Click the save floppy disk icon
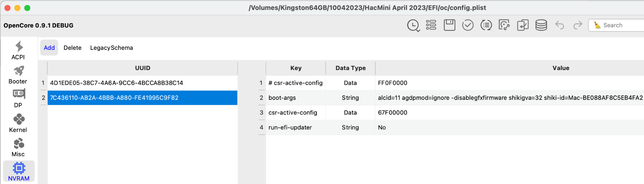The image size is (644, 184). [449, 25]
